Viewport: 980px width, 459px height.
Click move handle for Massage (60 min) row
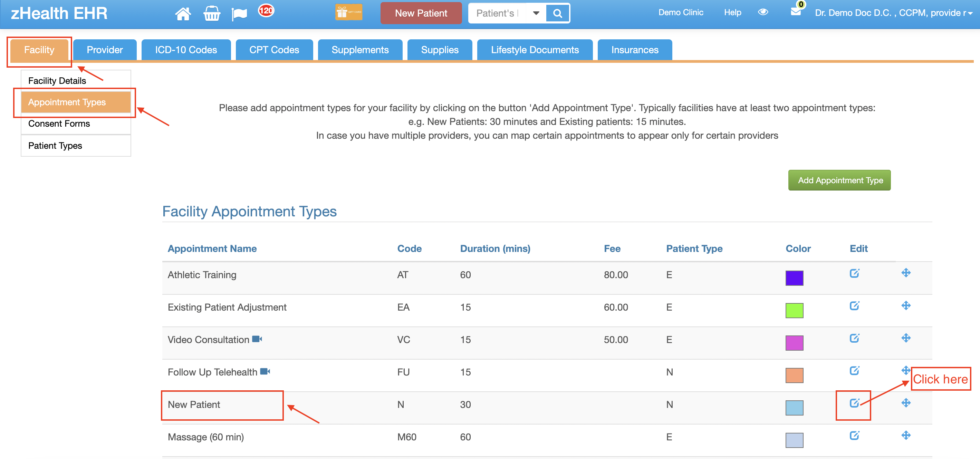point(906,435)
